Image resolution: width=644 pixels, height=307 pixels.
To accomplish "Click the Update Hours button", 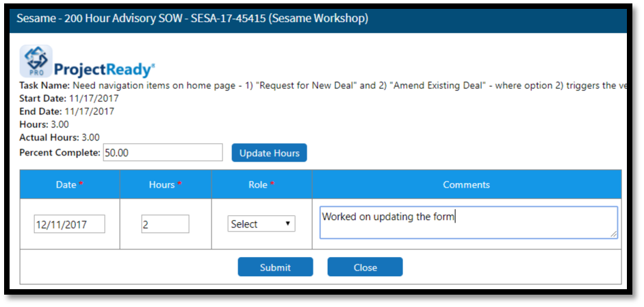I will coord(269,153).
